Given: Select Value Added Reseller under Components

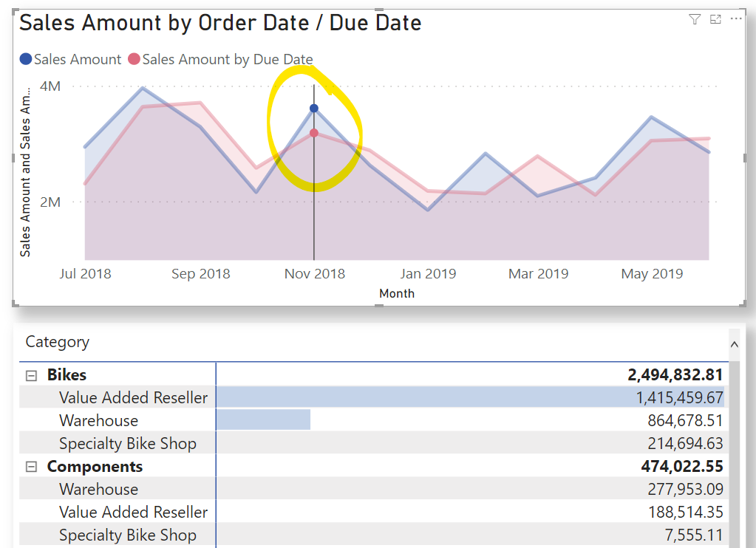Looking at the screenshot, I should [134, 512].
